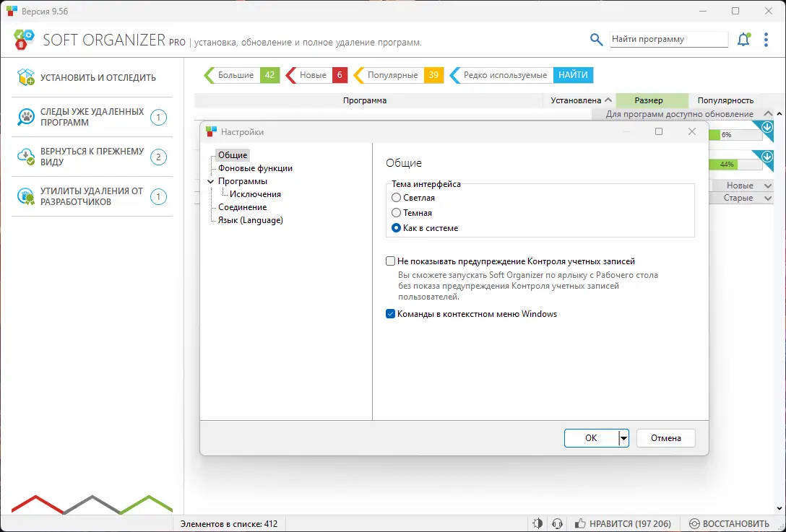The height and width of the screenshot is (532, 786).
Task: Confirm settings with the OK button
Action: [592, 438]
